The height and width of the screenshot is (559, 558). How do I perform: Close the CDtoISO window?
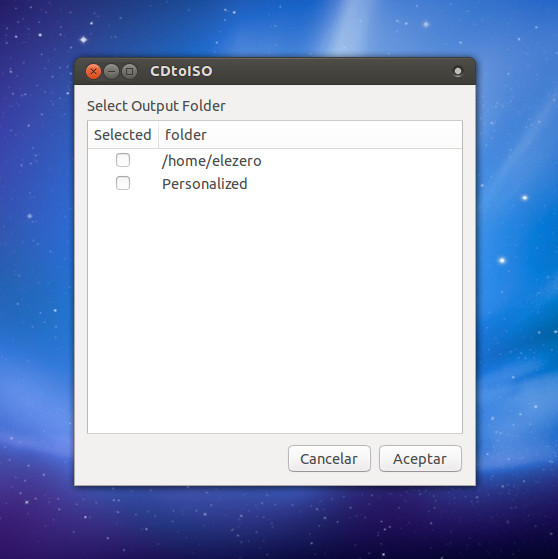pyautogui.click(x=93, y=72)
